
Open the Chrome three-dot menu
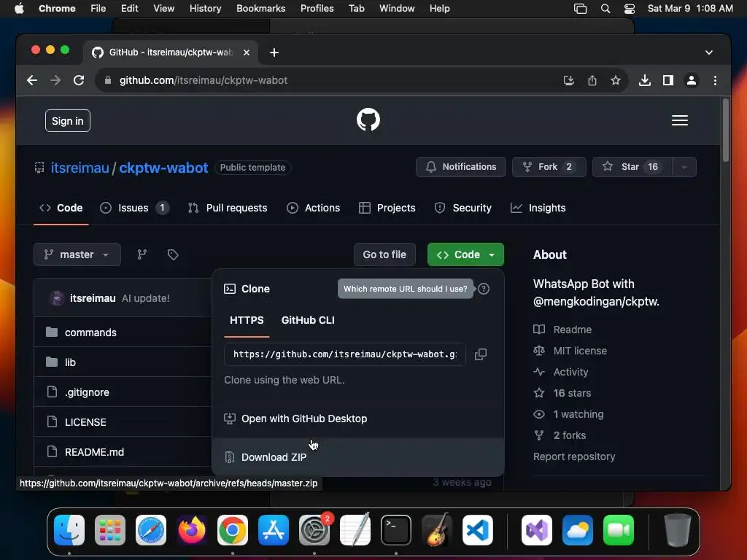coord(715,80)
